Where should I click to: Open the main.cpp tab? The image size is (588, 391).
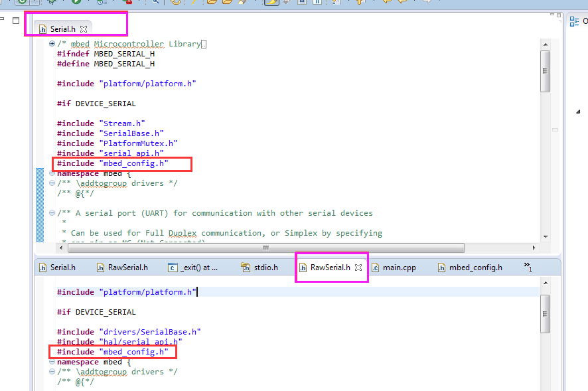tap(394, 268)
